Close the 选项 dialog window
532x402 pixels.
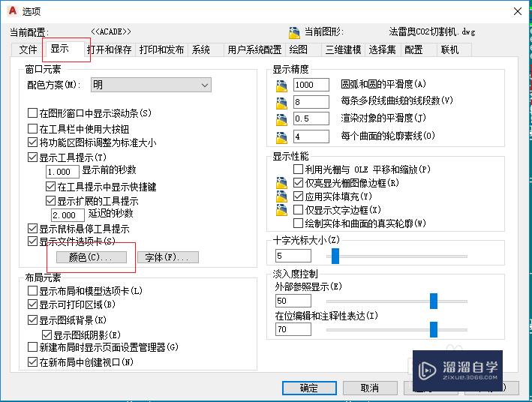click(518, 11)
